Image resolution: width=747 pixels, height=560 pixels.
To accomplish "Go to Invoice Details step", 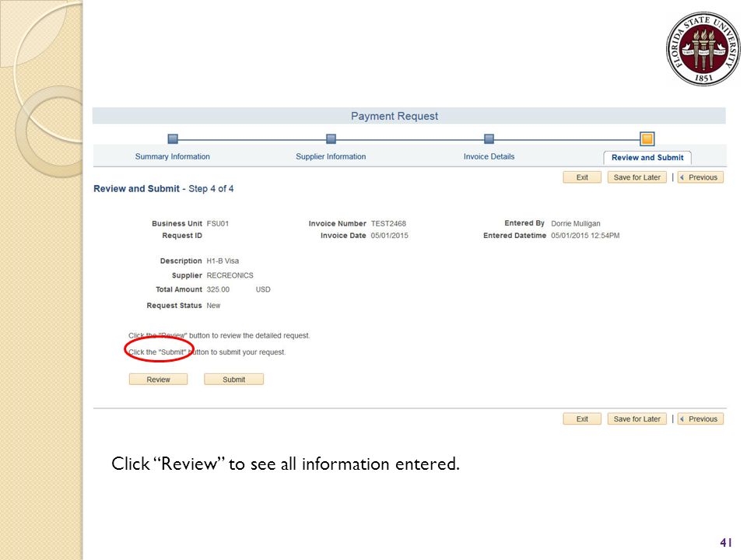I will [x=489, y=156].
